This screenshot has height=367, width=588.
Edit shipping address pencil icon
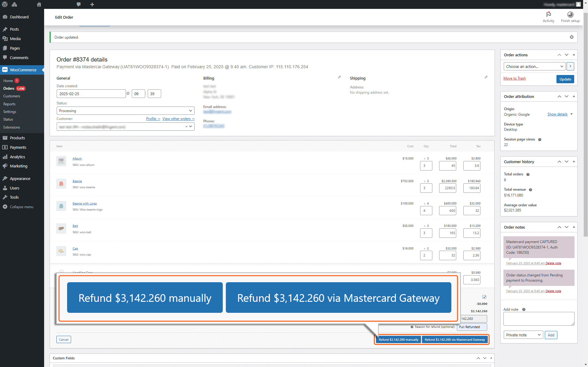486,77
